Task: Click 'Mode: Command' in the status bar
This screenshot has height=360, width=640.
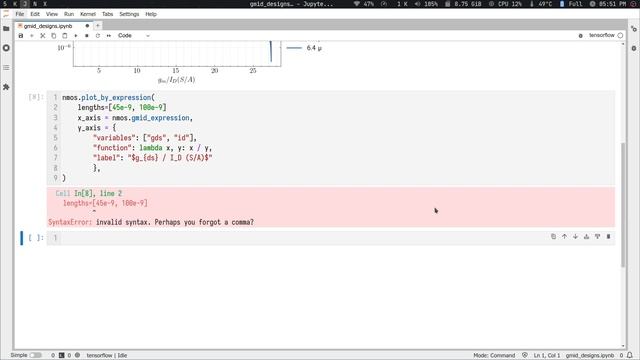Action: point(494,355)
